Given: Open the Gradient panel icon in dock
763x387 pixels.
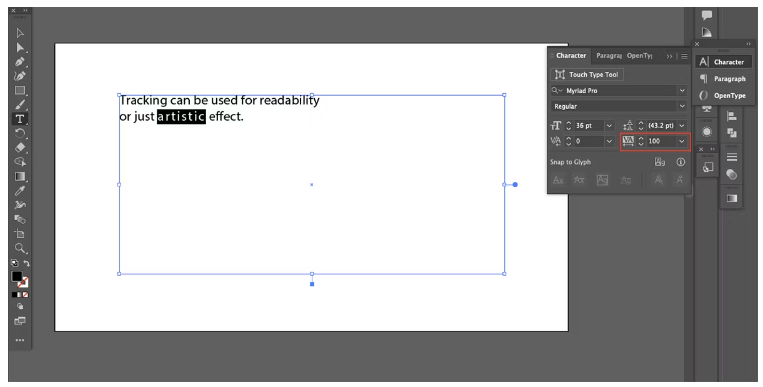Looking at the screenshot, I should [x=731, y=198].
